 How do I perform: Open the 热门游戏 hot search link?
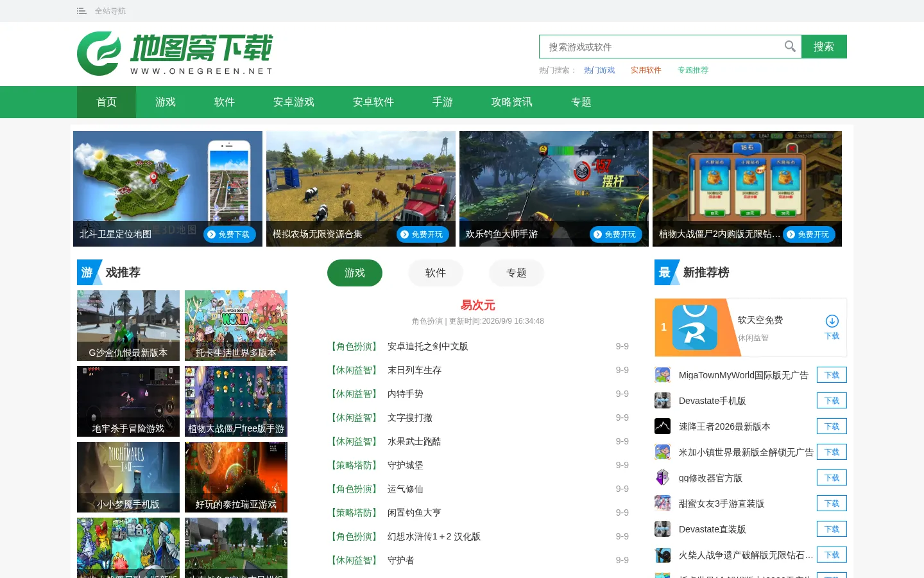click(599, 70)
